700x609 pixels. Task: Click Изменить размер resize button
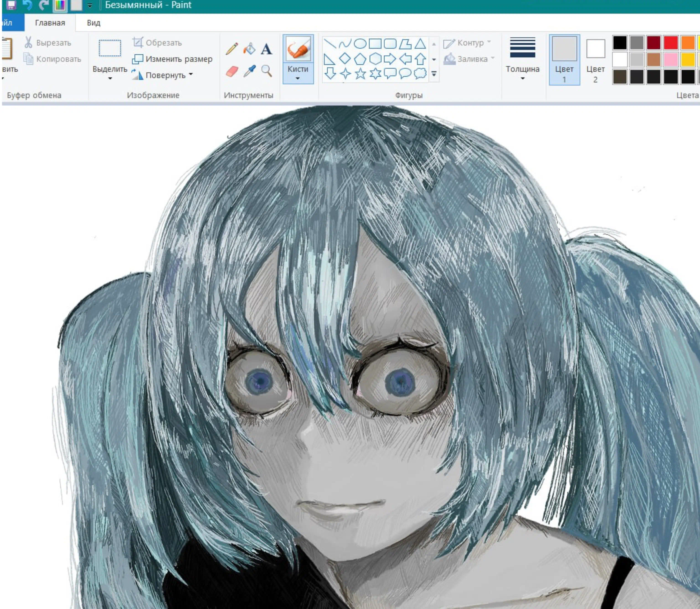click(172, 59)
